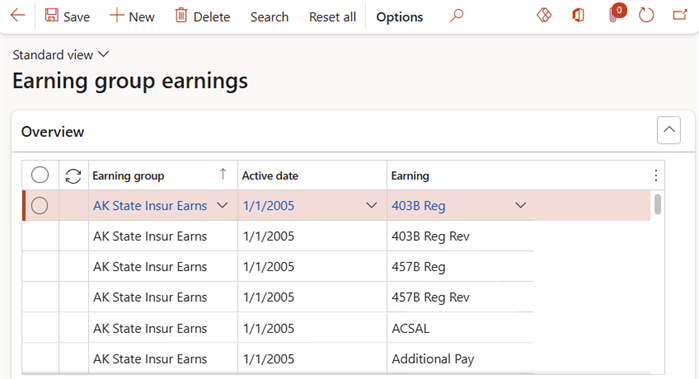Screen dimensions: 699x379
Task: Click the Open in Office icon
Action: click(x=578, y=16)
